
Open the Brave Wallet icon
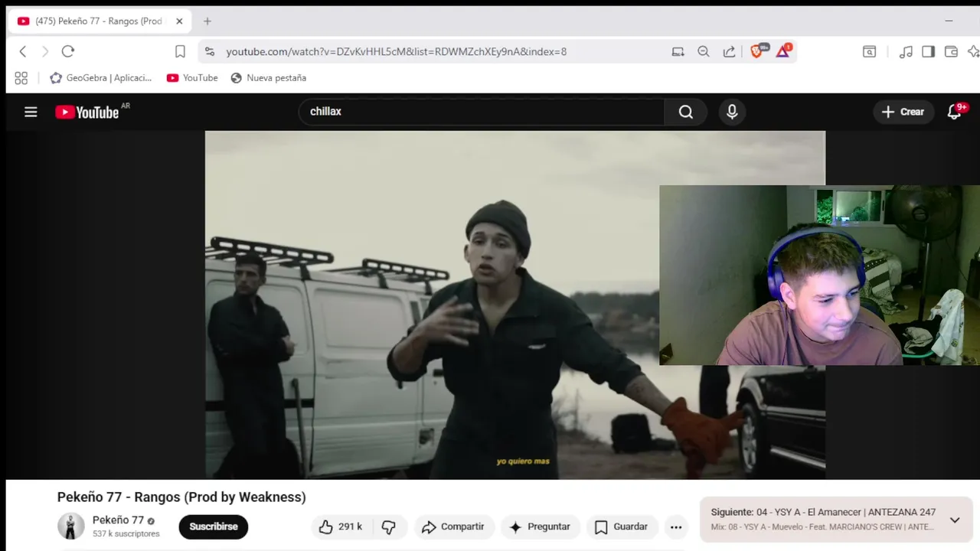pos(951,51)
